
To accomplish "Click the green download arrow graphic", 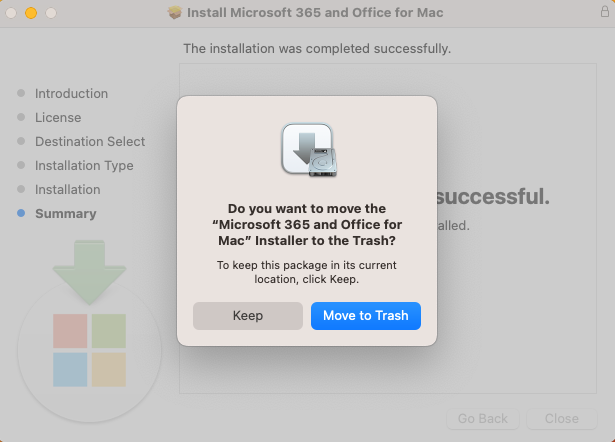I will point(89,272).
